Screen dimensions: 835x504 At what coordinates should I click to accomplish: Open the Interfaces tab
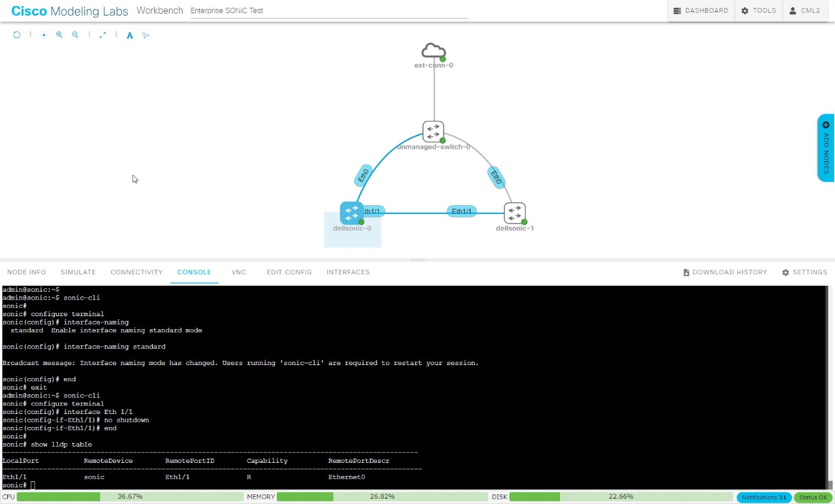[348, 272]
